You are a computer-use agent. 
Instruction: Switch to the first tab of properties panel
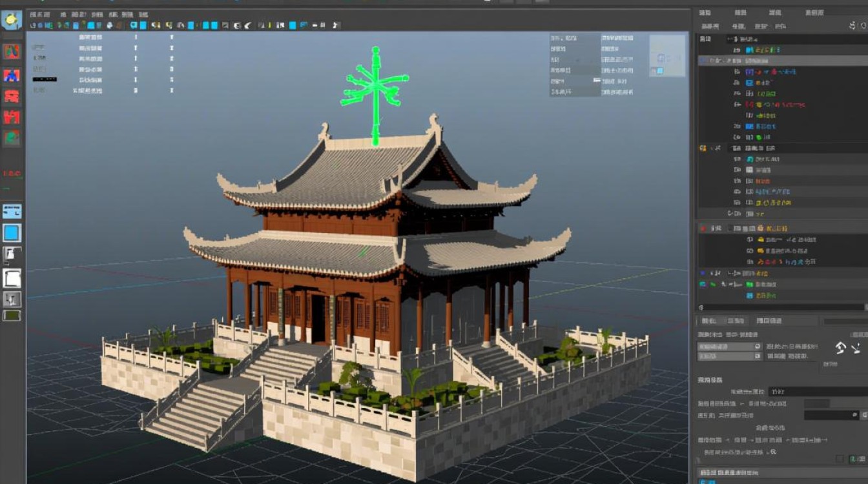point(708,321)
